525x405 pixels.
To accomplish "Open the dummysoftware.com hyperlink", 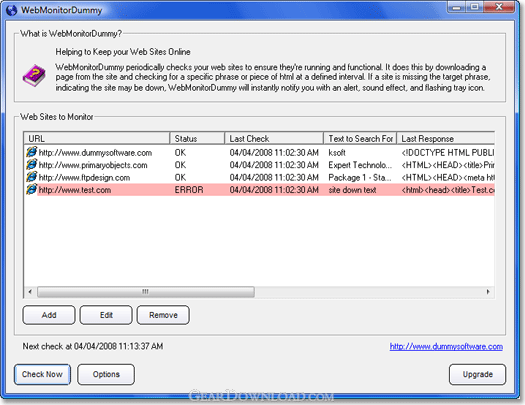I will point(446,346).
